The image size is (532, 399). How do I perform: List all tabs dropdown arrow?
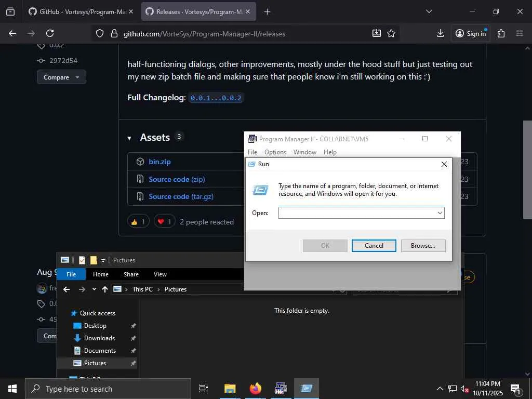click(429, 11)
